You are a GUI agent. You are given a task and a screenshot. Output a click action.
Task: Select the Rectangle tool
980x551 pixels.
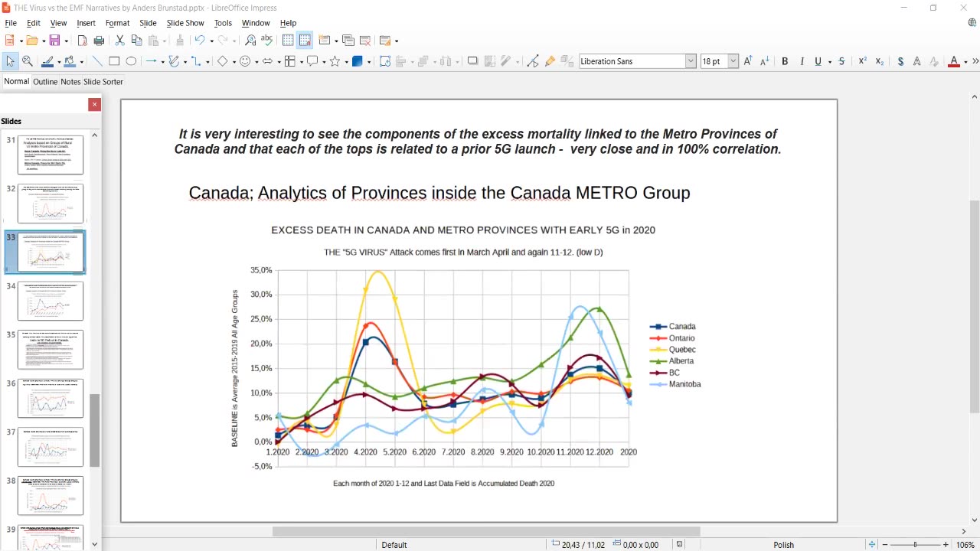(x=114, y=61)
